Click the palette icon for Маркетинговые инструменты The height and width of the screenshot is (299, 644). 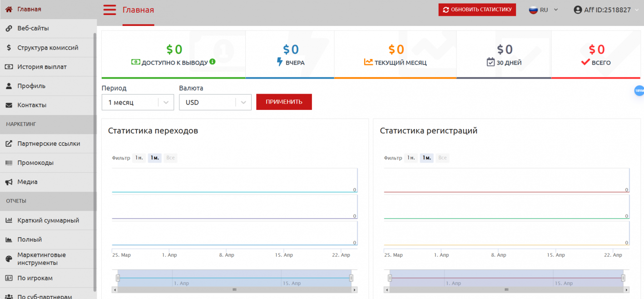pyautogui.click(x=9, y=259)
